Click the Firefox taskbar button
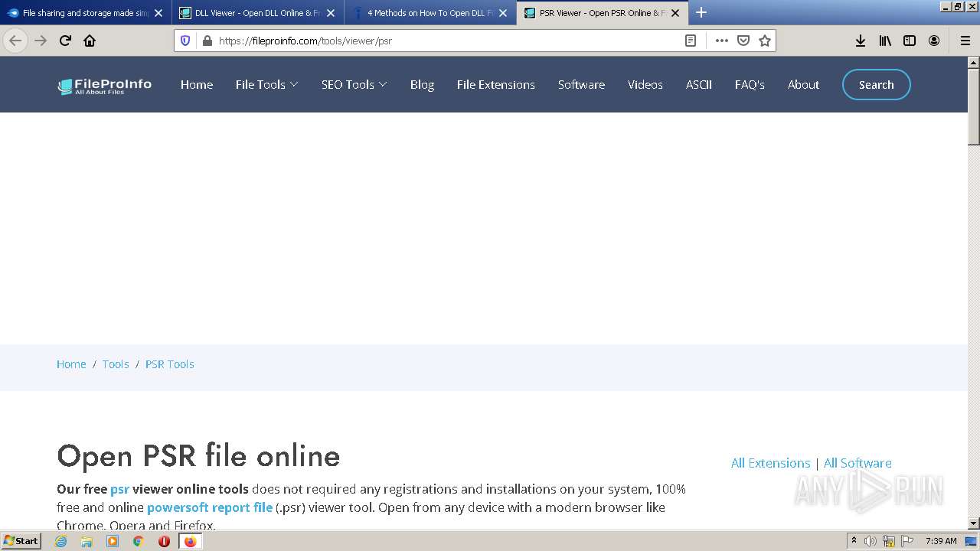The width and height of the screenshot is (980, 551). tap(190, 541)
